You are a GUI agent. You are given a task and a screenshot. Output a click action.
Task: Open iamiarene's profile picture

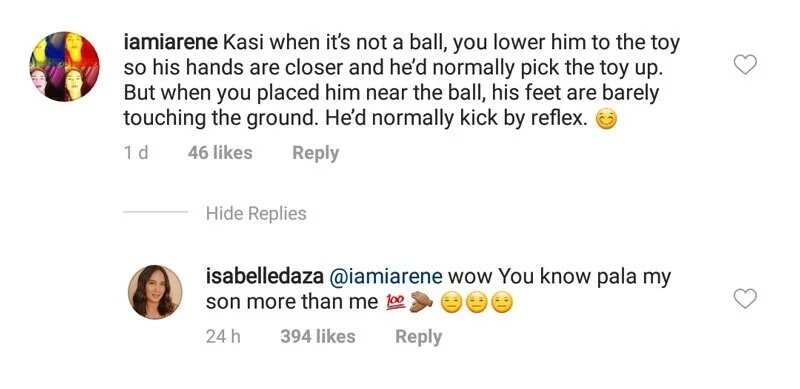[x=65, y=66]
